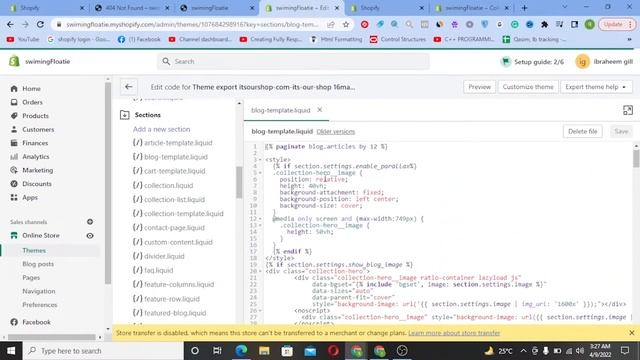640x360 pixels.
Task: Reload the browser page
Action: 40,24
